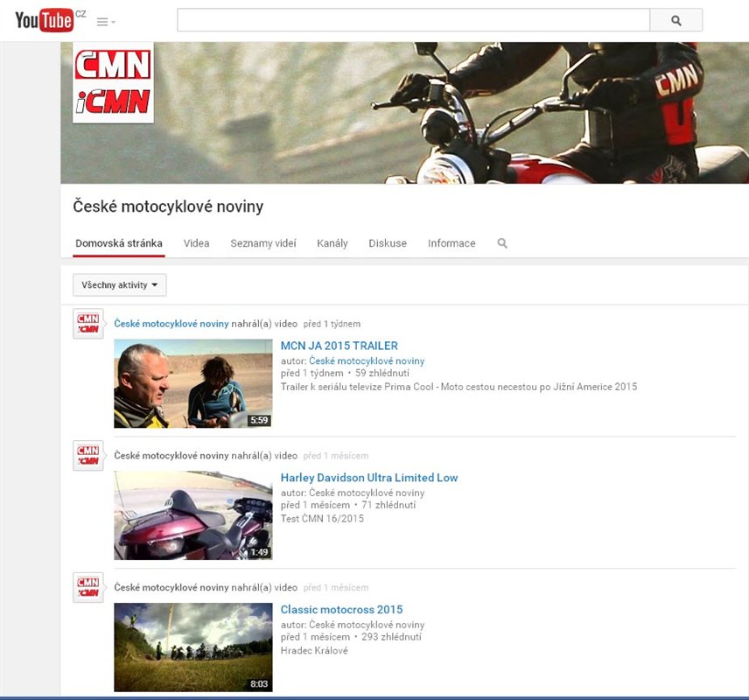Click the ČMN avatar beside the Harley Davidson entry

pyautogui.click(x=87, y=455)
